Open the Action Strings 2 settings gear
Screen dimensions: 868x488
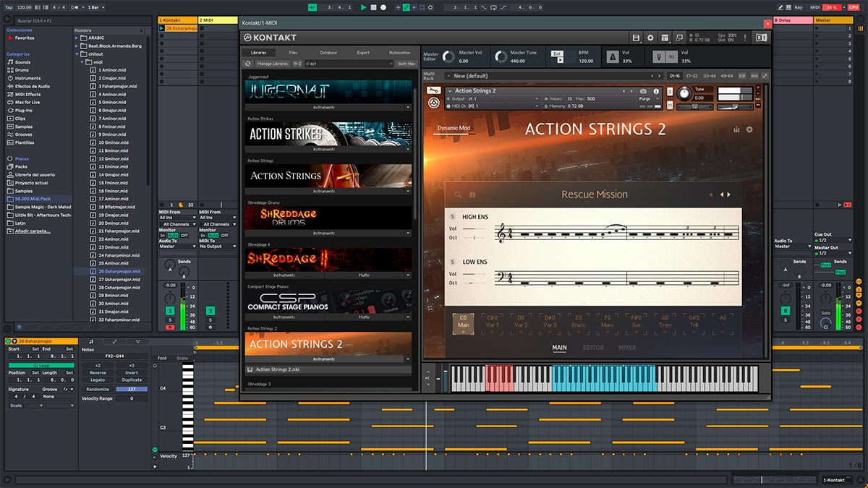coord(749,129)
